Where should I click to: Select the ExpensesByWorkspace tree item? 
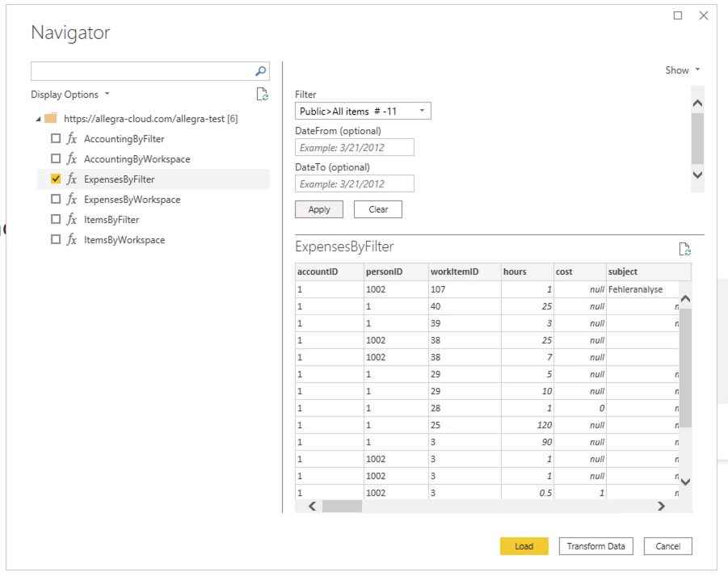[131, 199]
